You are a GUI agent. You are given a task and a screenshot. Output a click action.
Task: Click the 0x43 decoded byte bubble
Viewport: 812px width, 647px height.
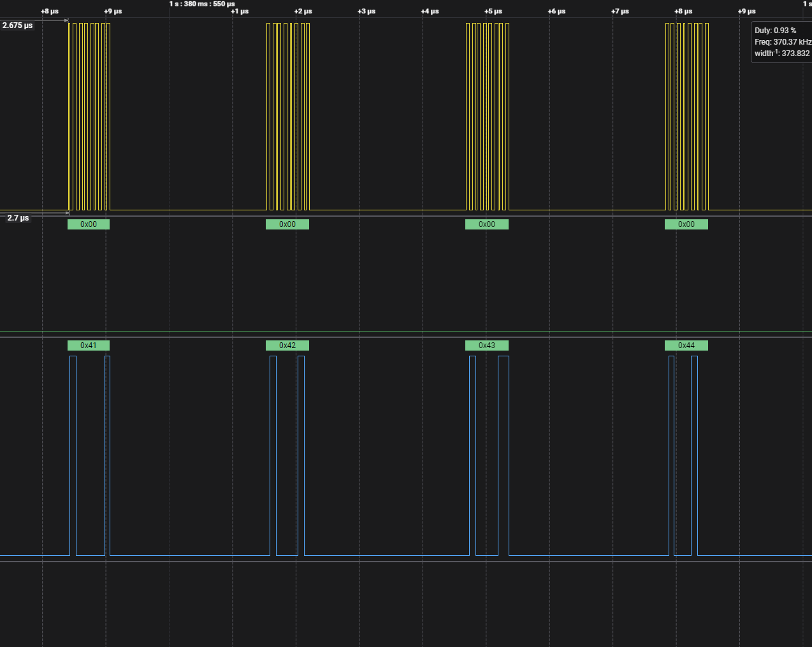(487, 345)
